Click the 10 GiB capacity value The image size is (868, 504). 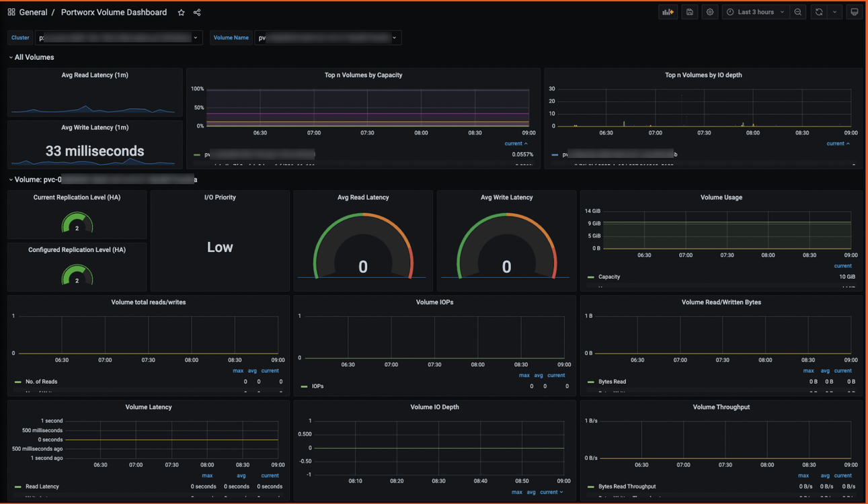tap(847, 277)
